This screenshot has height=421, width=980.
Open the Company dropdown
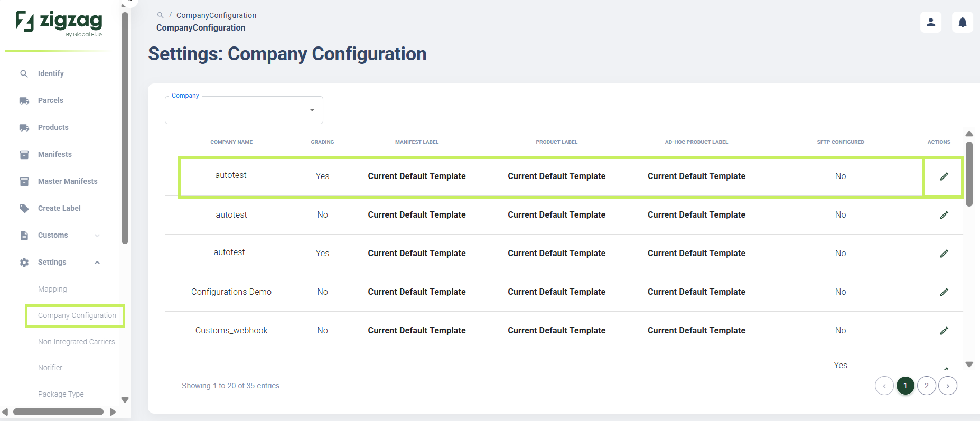(244, 110)
